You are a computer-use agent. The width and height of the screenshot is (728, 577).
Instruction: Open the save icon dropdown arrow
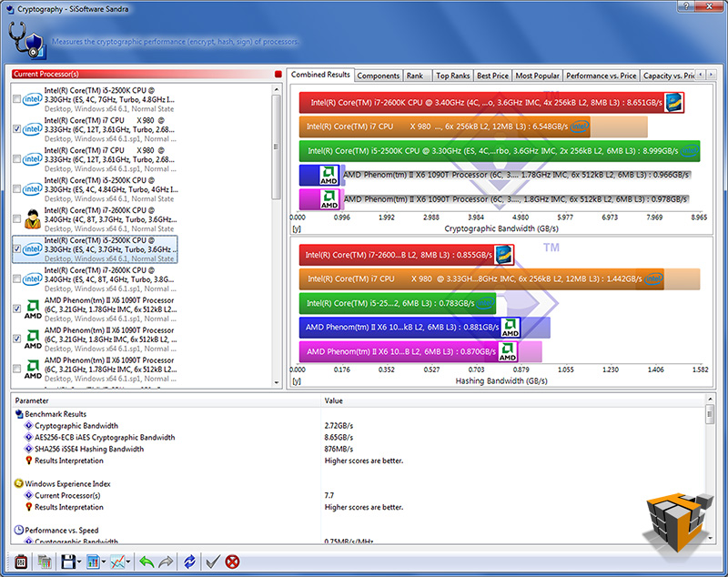coord(79,562)
